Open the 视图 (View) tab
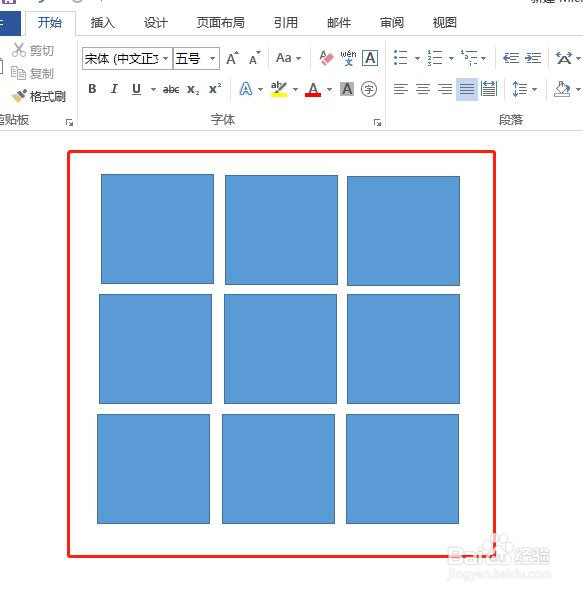583x595 pixels. point(445,23)
